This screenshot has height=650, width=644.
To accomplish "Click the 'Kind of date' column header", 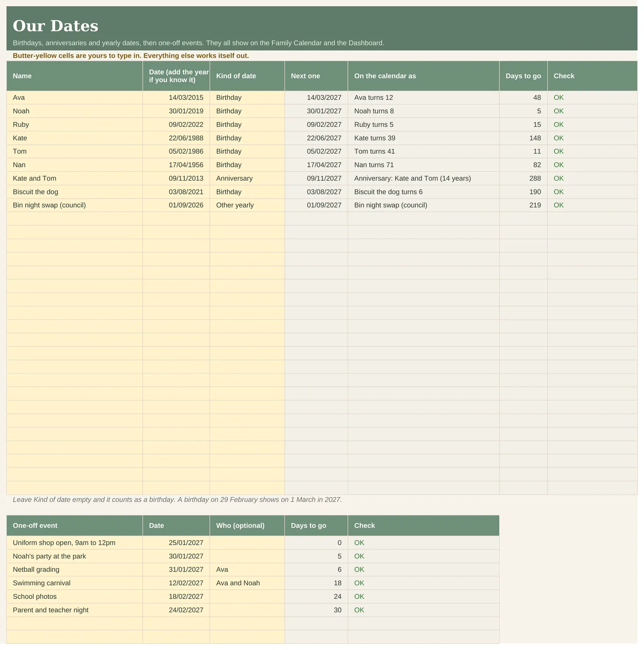I will [x=247, y=76].
